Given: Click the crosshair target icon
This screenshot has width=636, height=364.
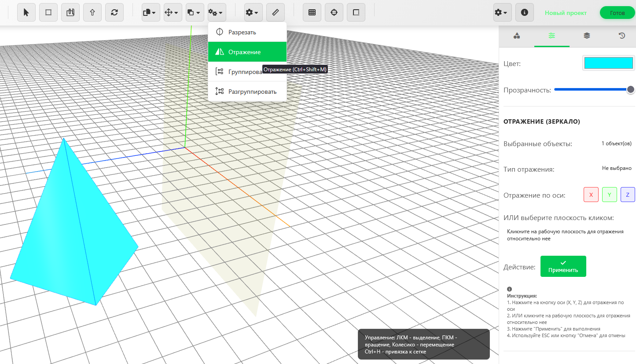Looking at the screenshot, I should point(334,13).
